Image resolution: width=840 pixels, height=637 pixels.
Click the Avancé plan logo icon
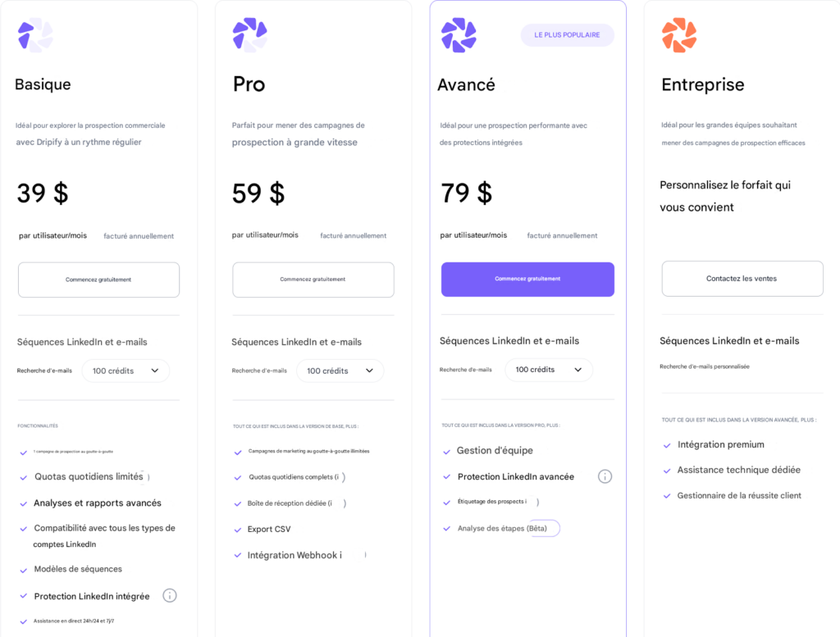tap(459, 35)
